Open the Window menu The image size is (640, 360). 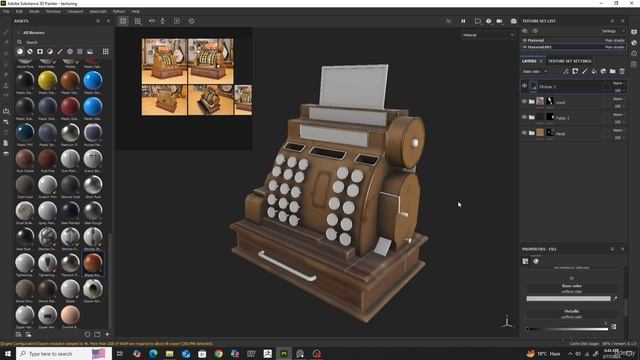(x=53, y=11)
